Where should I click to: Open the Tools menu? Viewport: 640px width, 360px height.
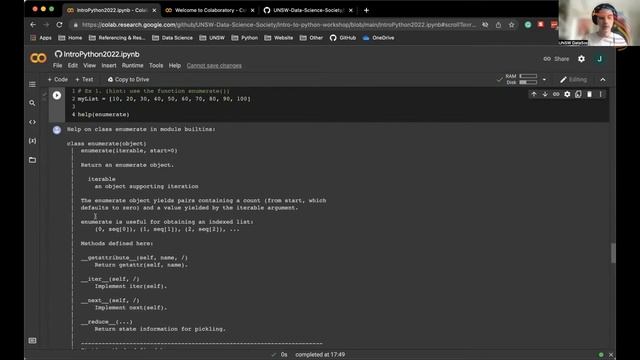click(x=156, y=65)
